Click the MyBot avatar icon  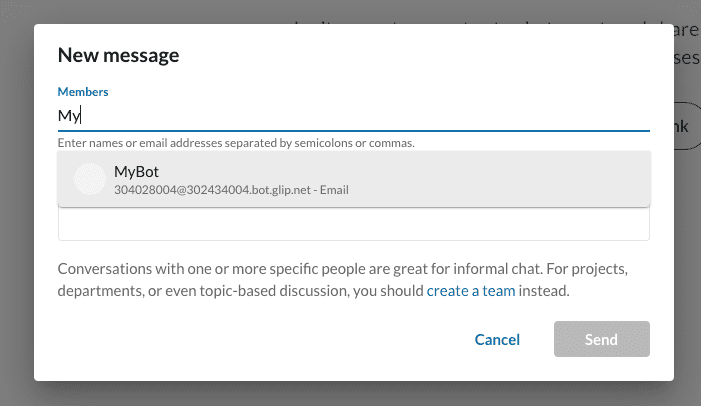point(90,179)
